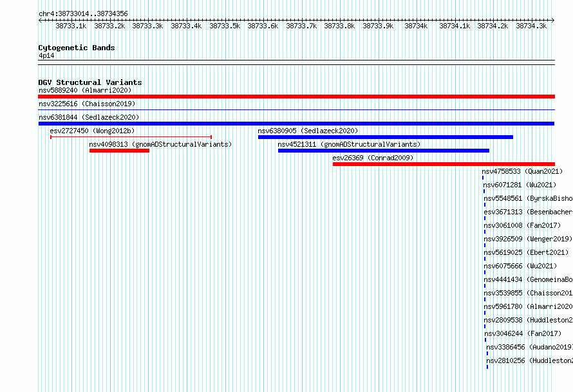
Task: Click the red nsv4098313 gnomAD variant bar
Action: (119, 151)
